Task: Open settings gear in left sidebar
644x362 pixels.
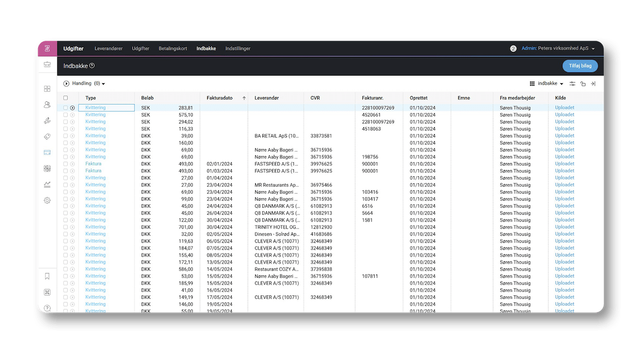Action: click(47, 201)
